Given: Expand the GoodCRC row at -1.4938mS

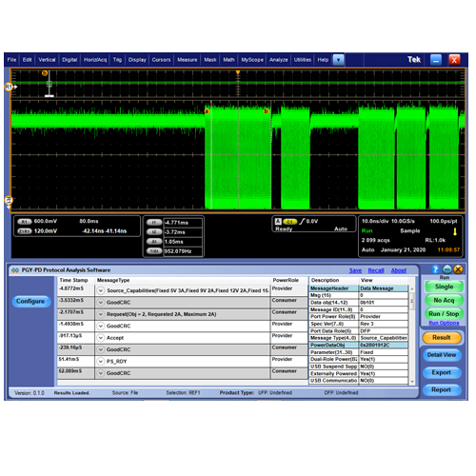Looking at the screenshot, I should tap(101, 326).
